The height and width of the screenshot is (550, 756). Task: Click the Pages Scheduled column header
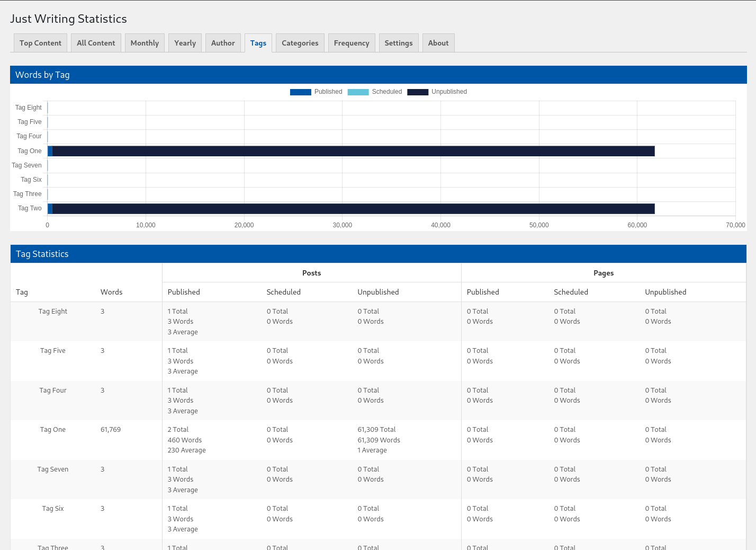click(x=571, y=292)
